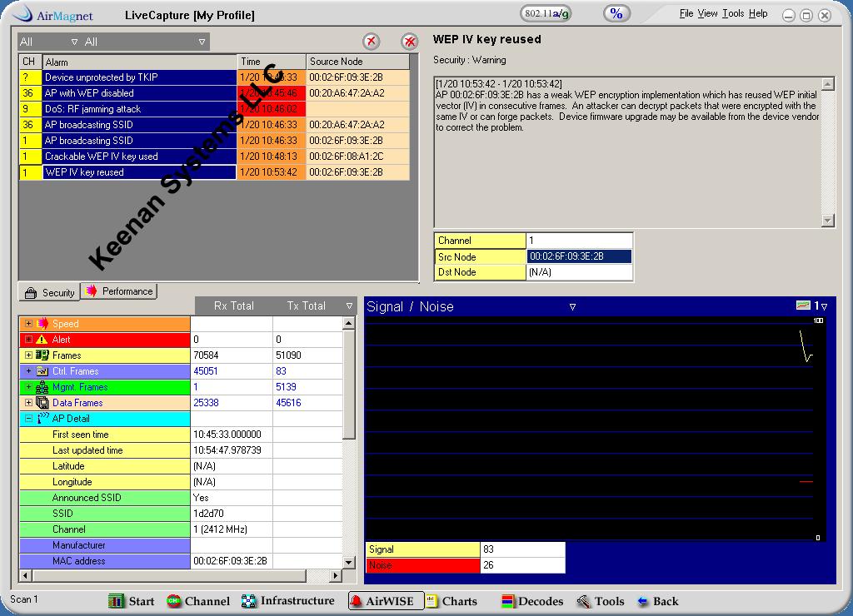Open the chart channel dropdown showing 1
The height and width of the screenshot is (616, 853).
pyautogui.click(x=824, y=306)
